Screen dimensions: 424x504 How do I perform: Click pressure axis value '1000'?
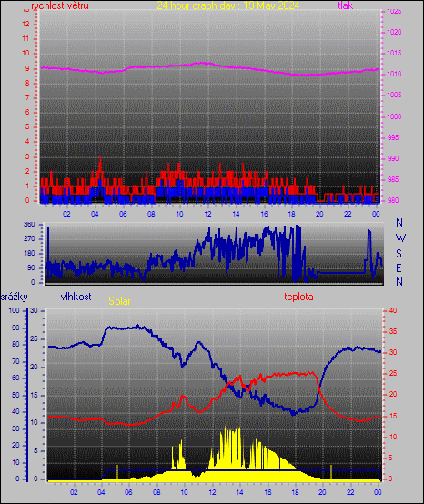394,116
